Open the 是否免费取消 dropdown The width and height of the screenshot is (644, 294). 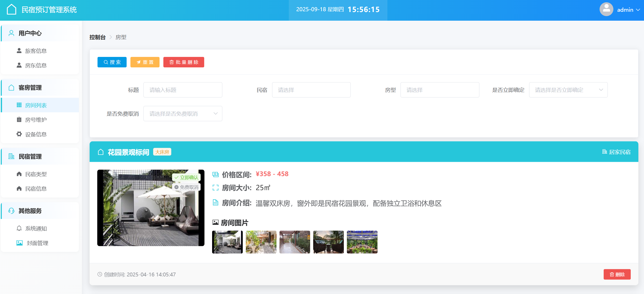pyautogui.click(x=183, y=114)
